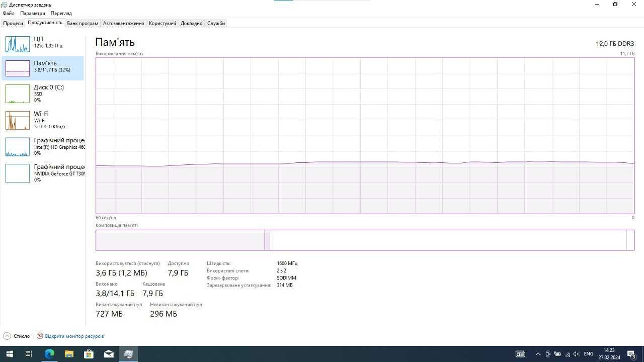Screen dimensions: 644x362
Task: Open the Перегляд menu
Action: (x=61, y=13)
